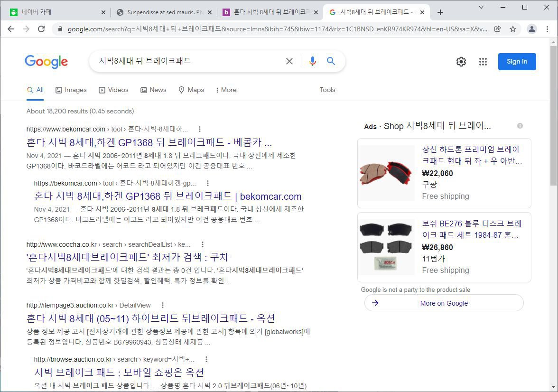The width and height of the screenshot is (558, 392).
Task: Open 하이브리드 뒤브레이크패드 옥션 result
Action: point(150,318)
